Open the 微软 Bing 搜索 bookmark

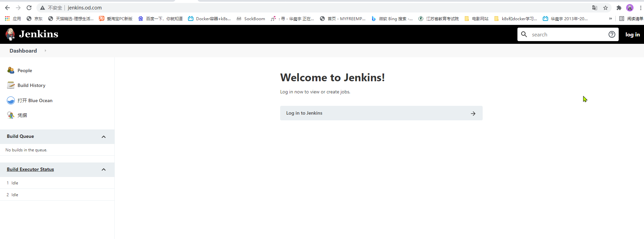[392, 19]
